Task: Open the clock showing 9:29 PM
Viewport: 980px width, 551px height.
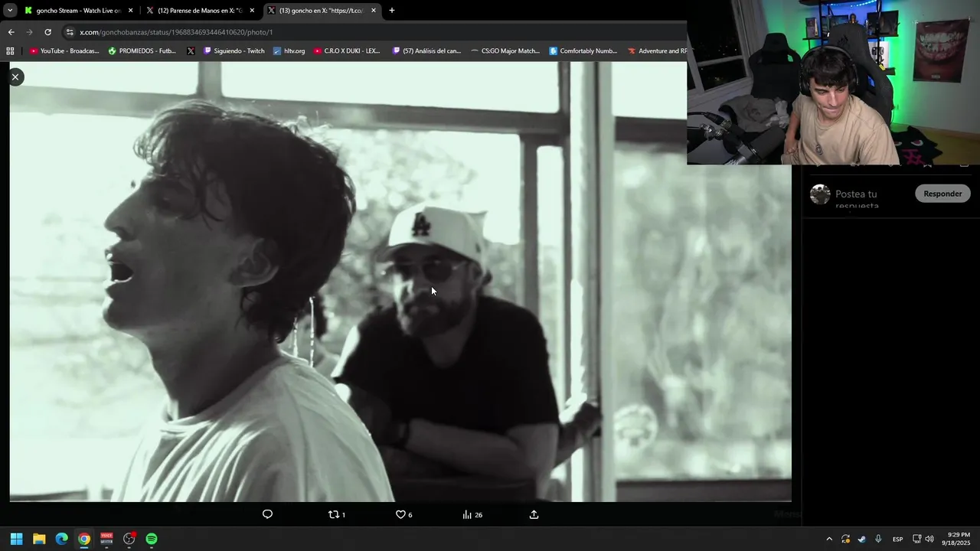Action: pos(959,539)
